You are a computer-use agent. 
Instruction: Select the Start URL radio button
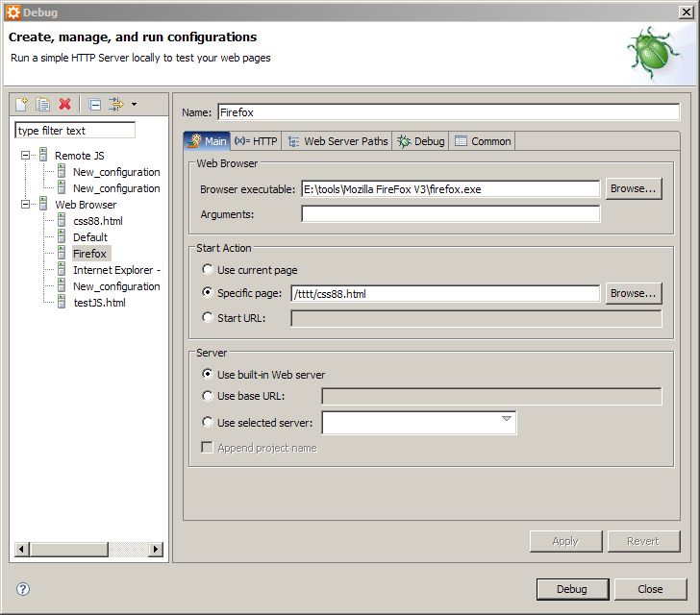[x=208, y=318]
